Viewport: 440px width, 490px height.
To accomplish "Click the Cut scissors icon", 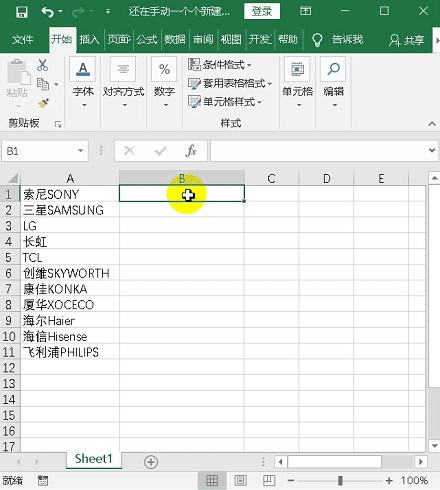I will coord(42,65).
